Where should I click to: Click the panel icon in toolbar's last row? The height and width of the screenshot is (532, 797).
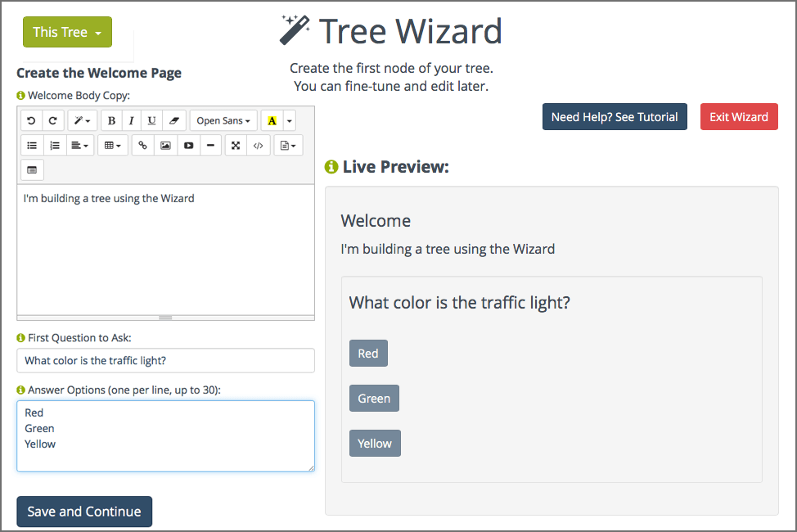coord(32,170)
